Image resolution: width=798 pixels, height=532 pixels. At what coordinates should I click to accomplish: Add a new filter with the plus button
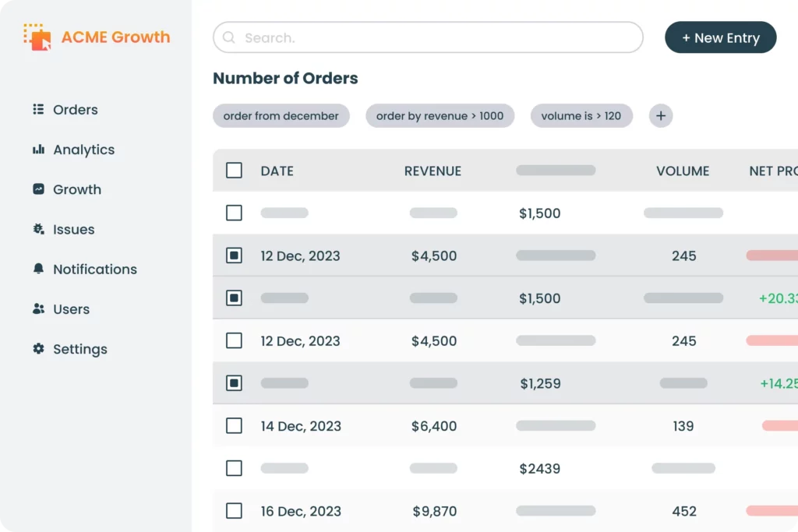660,115
